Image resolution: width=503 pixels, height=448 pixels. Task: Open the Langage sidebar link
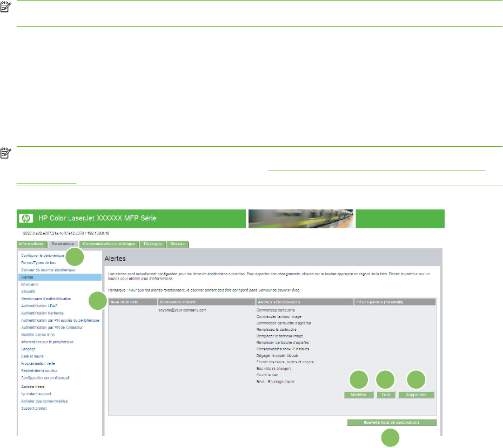(x=29, y=349)
